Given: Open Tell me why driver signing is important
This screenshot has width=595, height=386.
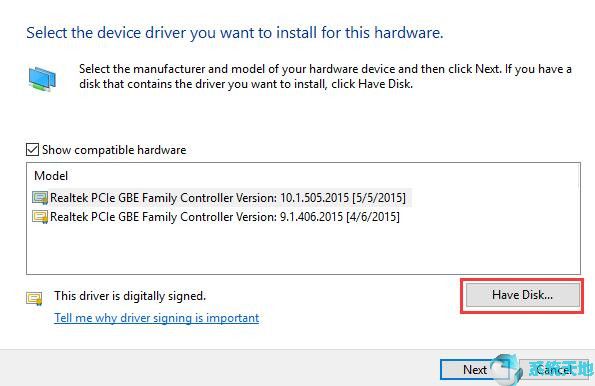Looking at the screenshot, I should 157,318.
